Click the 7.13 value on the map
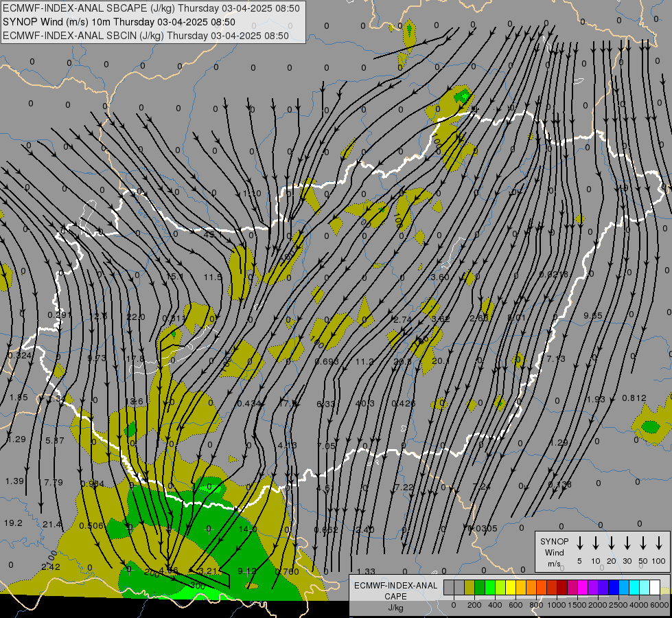The width and height of the screenshot is (672, 618). 556,358
